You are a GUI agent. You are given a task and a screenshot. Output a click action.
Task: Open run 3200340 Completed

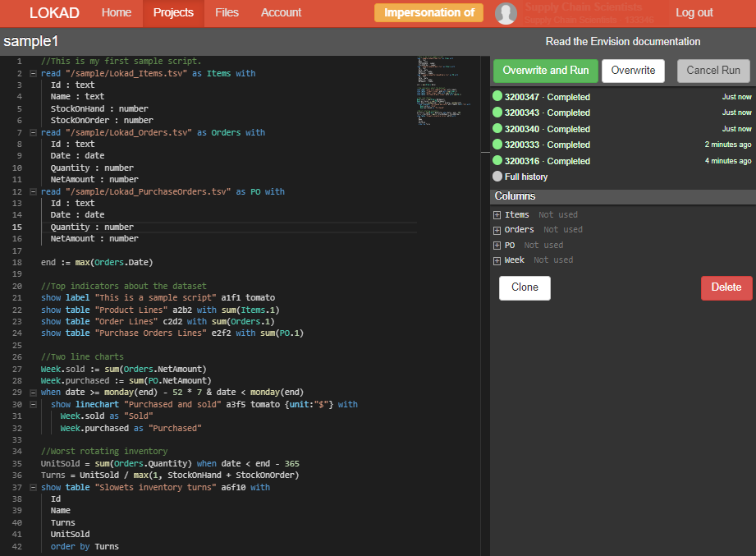tap(548, 129)
